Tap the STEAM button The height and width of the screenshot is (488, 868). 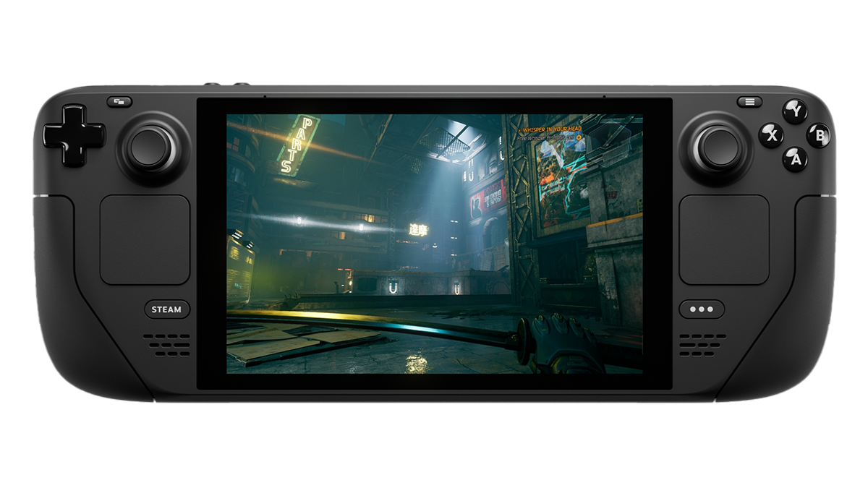[x=166, y=309]
